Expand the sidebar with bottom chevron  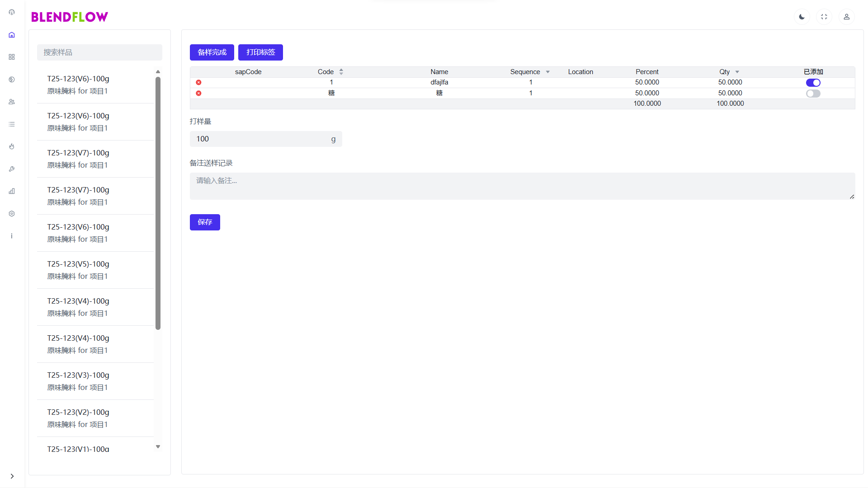coord(12,476)
